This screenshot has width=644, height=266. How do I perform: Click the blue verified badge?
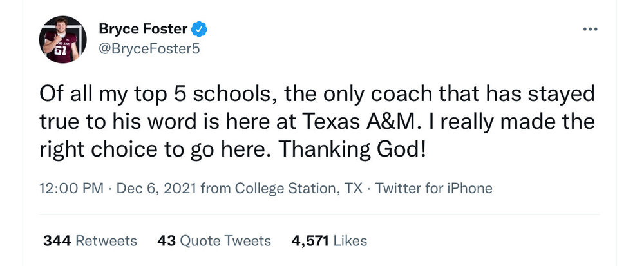200,29
